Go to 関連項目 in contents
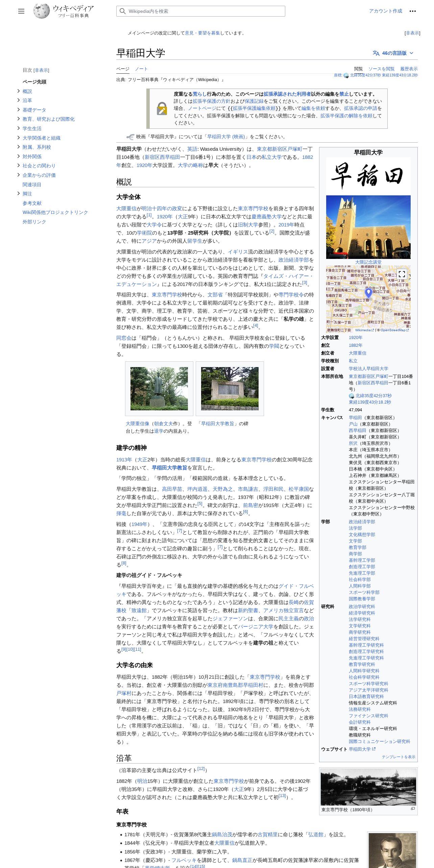Viewport: 434px width, 868px height. pyautogui.click(x=32, y=185)
